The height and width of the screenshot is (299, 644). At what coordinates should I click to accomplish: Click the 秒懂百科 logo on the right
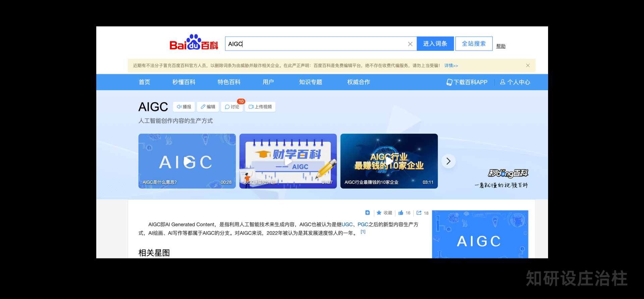[x=508, y=173]
